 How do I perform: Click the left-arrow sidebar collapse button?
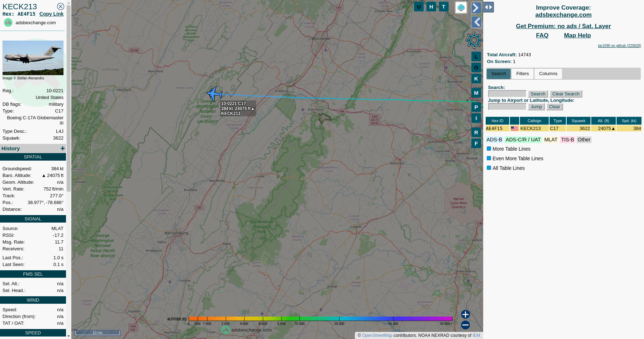click(x=476, y=22)
